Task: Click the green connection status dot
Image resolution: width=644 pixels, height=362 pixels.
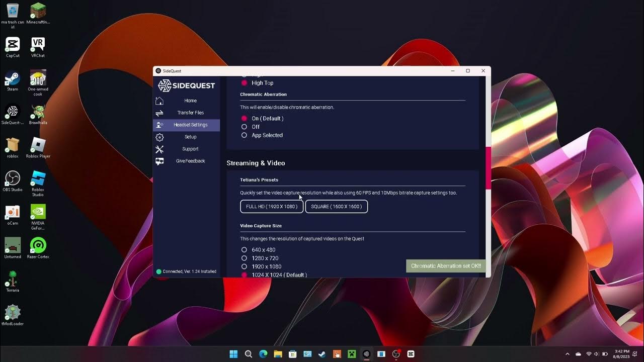Action: point(159,271)
